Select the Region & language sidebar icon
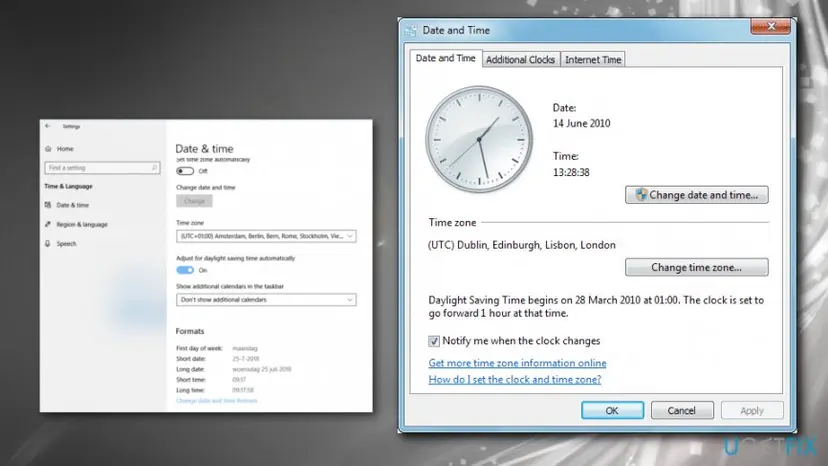 (48, 225)
